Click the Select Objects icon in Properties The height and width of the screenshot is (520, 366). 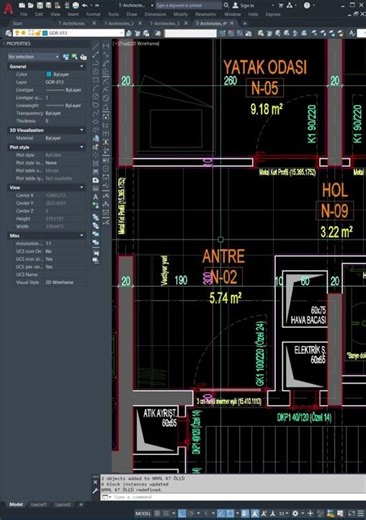click(75, 57)
